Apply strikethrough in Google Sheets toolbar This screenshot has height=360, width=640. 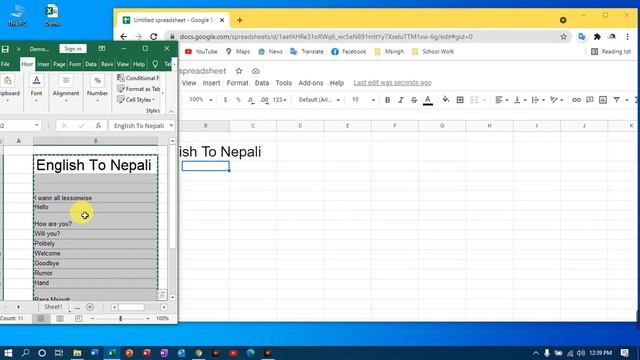(x=414, y=100)
